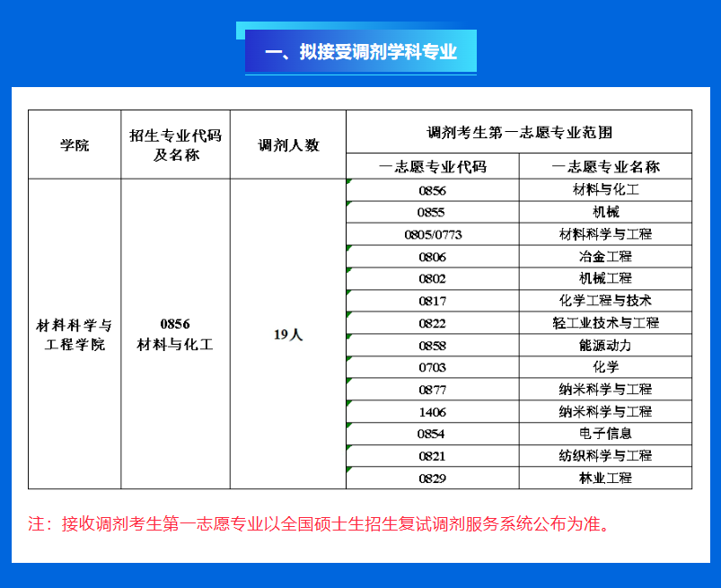Select the 0805/0773 code cell
Screen dimensions: 721x588
point(433,234)
